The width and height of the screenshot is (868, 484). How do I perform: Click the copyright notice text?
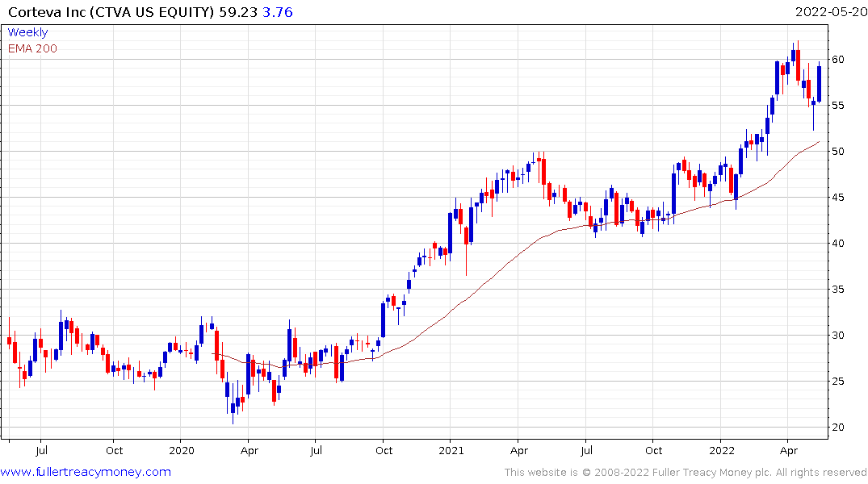pos(686,472)
